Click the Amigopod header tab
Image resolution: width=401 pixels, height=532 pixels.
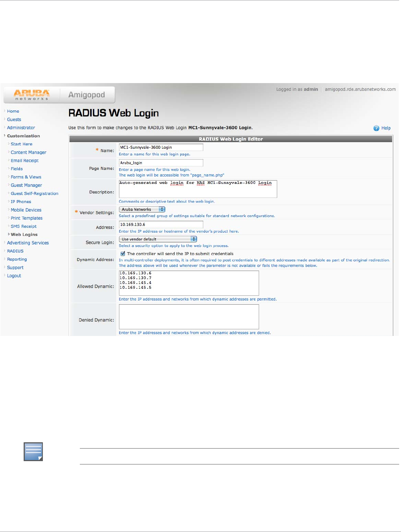coord(87,95)
